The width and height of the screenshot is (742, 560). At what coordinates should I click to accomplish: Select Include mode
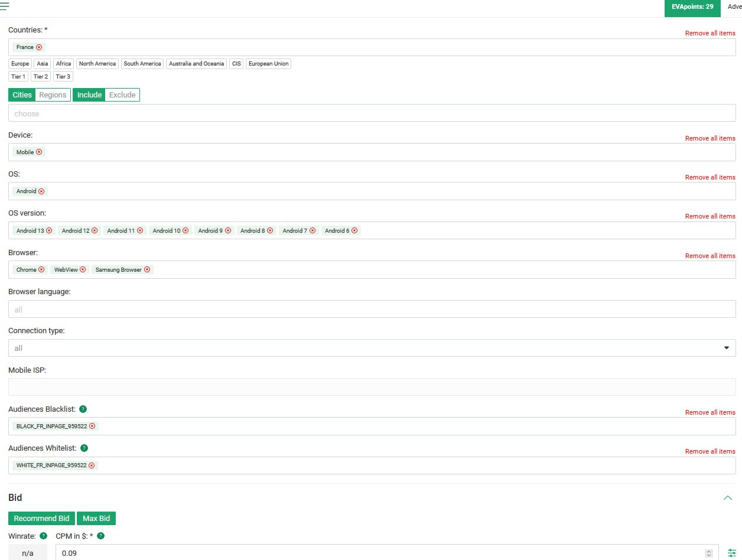coord(89,95)
